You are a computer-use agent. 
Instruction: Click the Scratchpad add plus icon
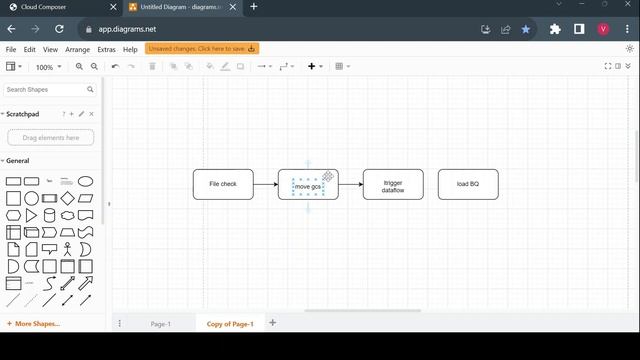pyautogui.click(x=71, y=114)
